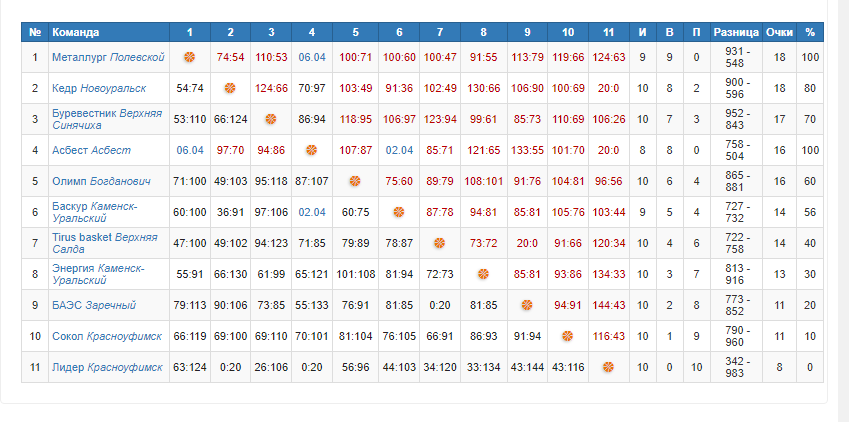Click score cell 101:108

pyautogui.click(x=355, y=274)
